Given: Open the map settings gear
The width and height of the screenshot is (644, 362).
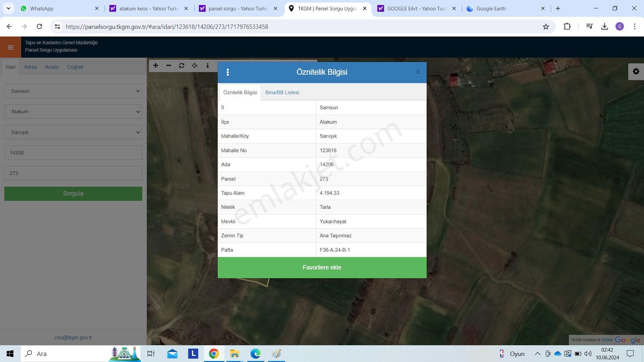Looking at the screenshot, I should point(636,71).
